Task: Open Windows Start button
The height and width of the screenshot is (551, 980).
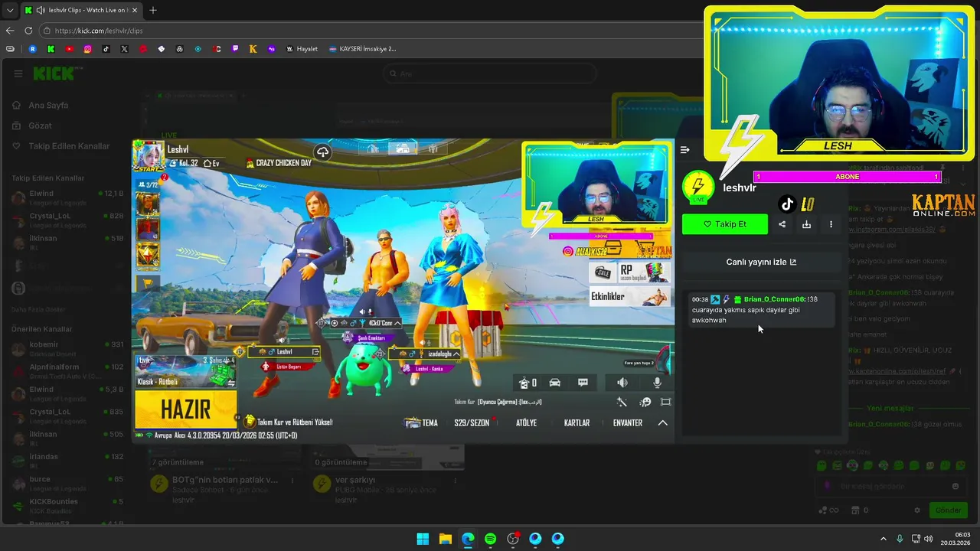Action: [x=423, y=539]
